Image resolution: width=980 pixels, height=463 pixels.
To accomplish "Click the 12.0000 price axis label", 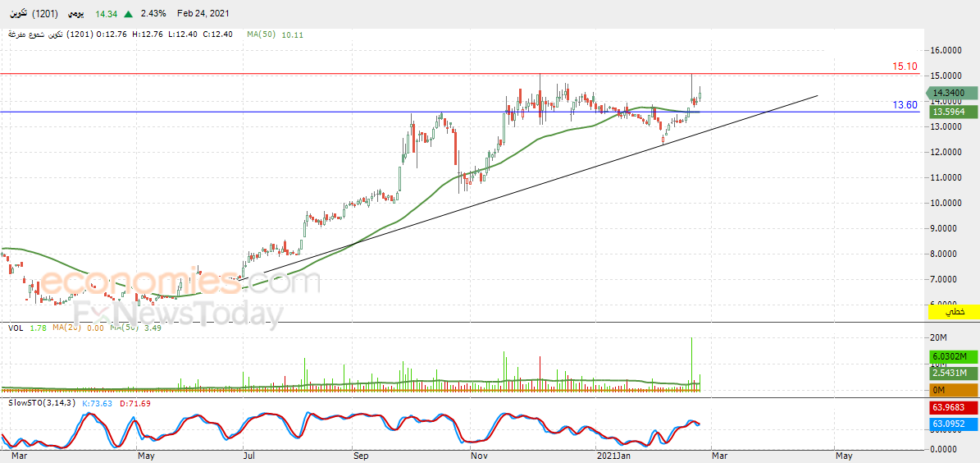I will [947, 152].
